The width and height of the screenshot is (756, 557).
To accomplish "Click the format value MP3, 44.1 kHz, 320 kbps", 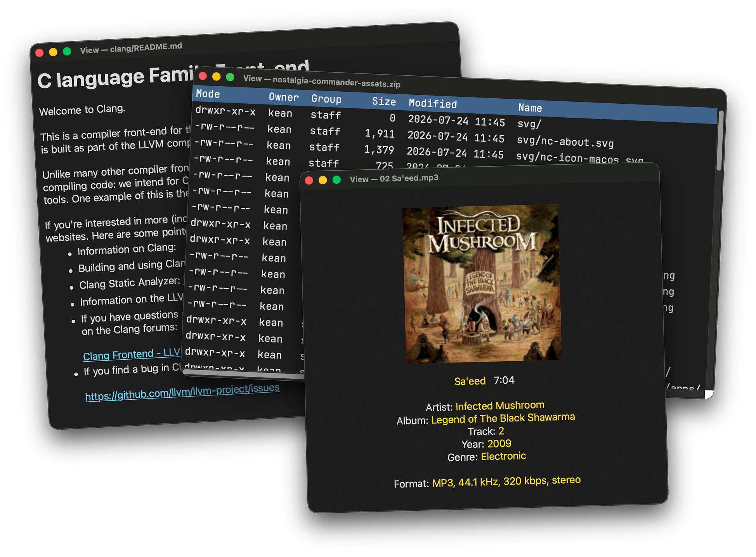I will point(506,481).
